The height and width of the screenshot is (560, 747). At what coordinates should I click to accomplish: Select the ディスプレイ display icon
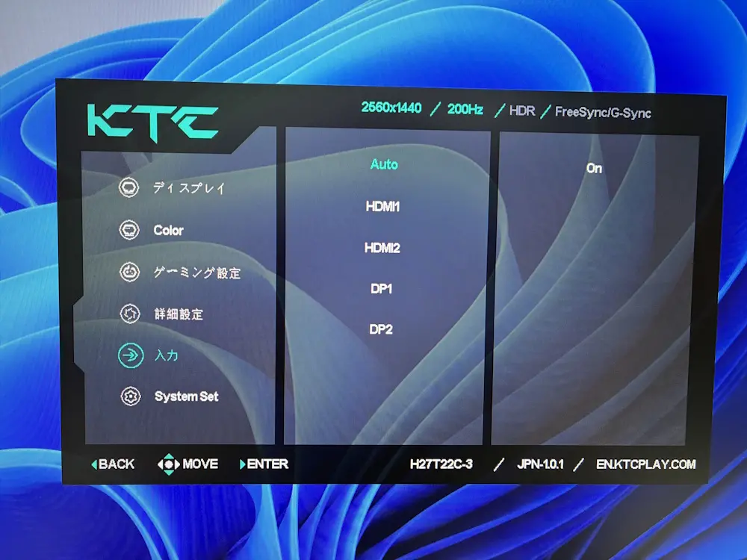[128, 187]
